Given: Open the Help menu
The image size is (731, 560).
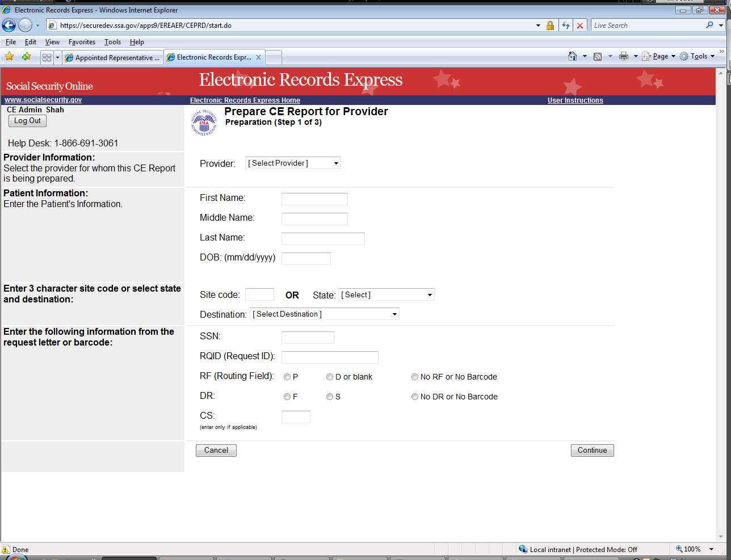Looking at the screenshot, I should [137, 42].
